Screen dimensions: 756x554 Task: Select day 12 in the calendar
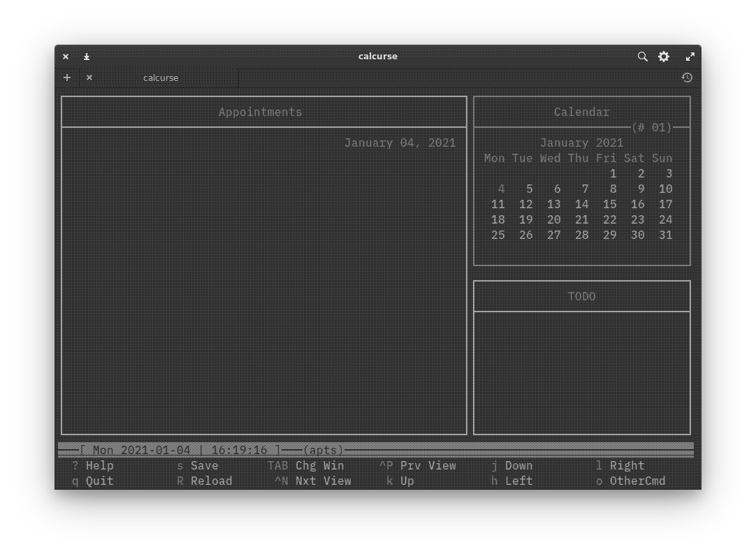coord(525,205)
